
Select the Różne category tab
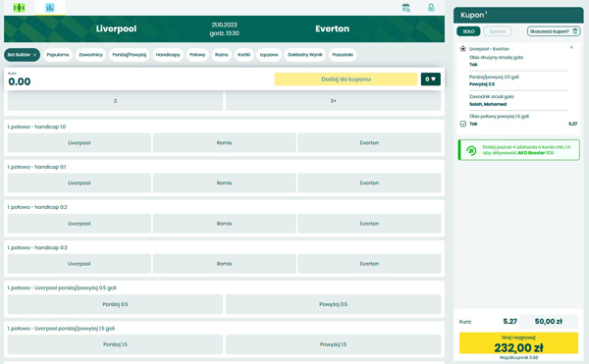pyautogui.click(x=222, y=55)
